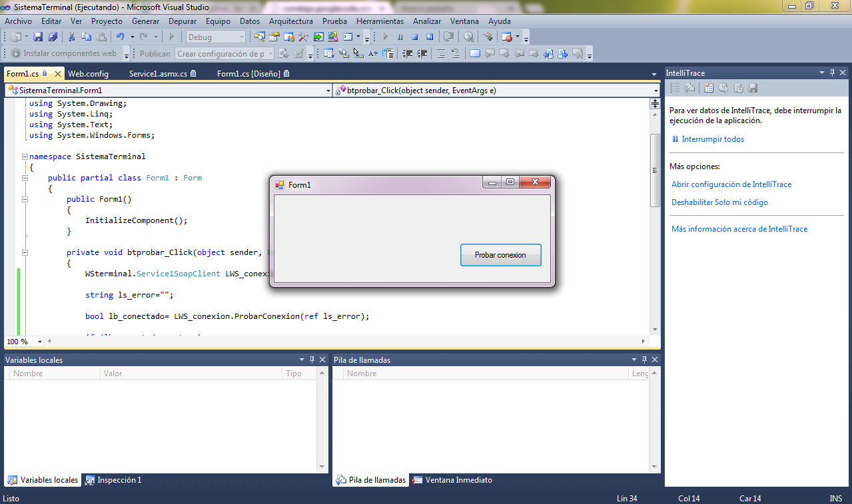Click the Save All icon
This screenshot has height=504, width=852.
(52, 37)
